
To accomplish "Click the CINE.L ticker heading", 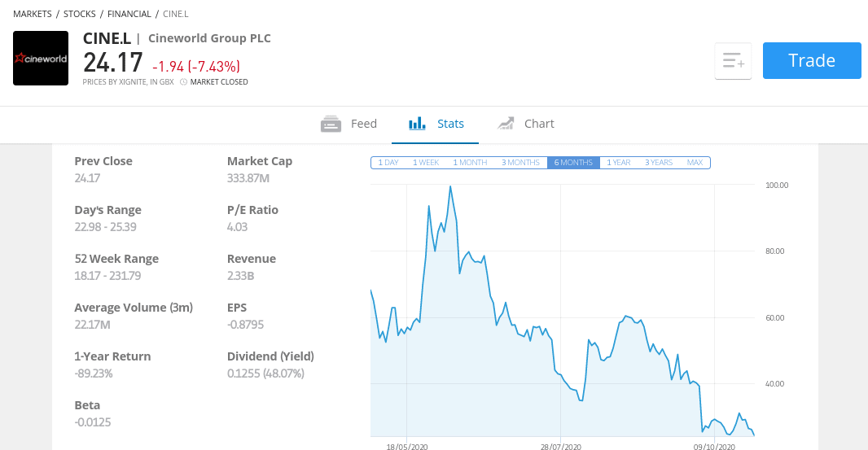I will click(x=107, y=38).
